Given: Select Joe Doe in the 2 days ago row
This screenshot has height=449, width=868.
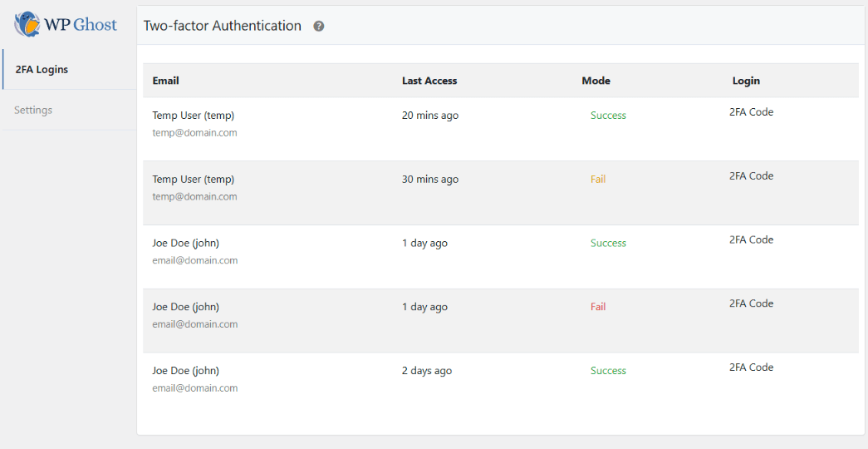Looking at the screenshot, I should [x=185, y=370].
